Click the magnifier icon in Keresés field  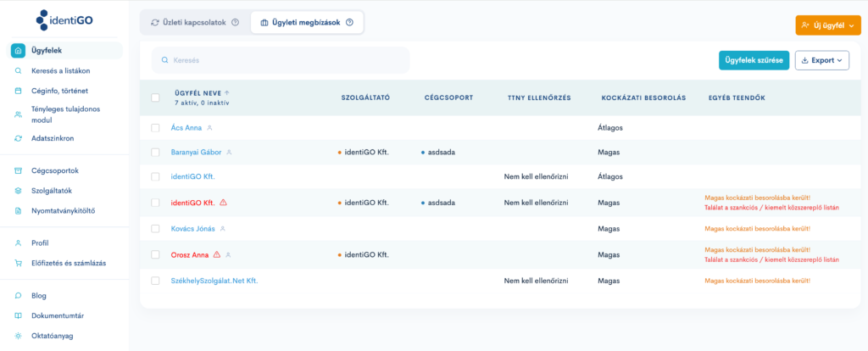click(x=164, y=60)
